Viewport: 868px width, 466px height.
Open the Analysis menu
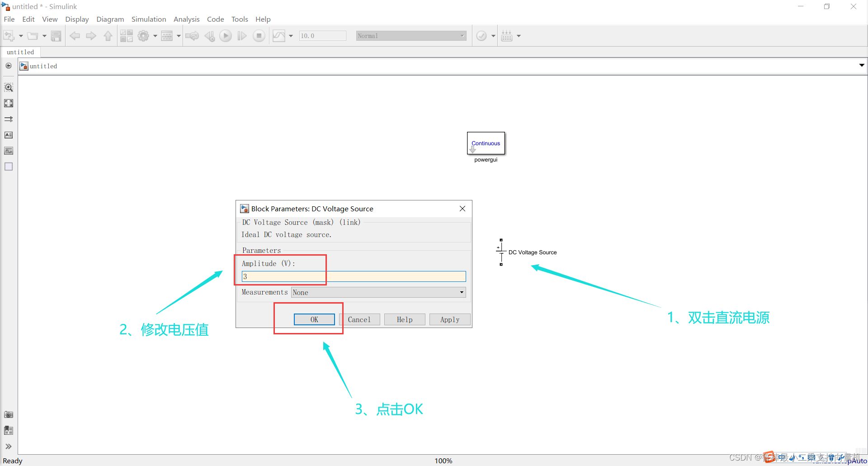[186, 19]
